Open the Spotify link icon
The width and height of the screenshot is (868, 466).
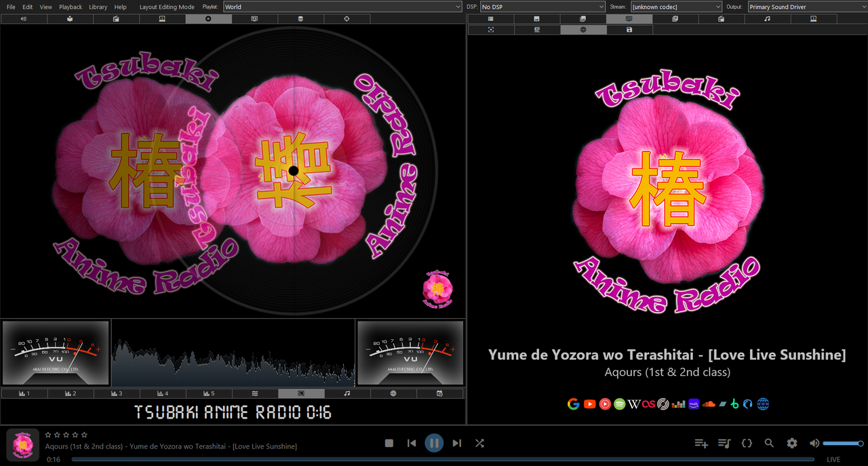(x=620, y=404)
